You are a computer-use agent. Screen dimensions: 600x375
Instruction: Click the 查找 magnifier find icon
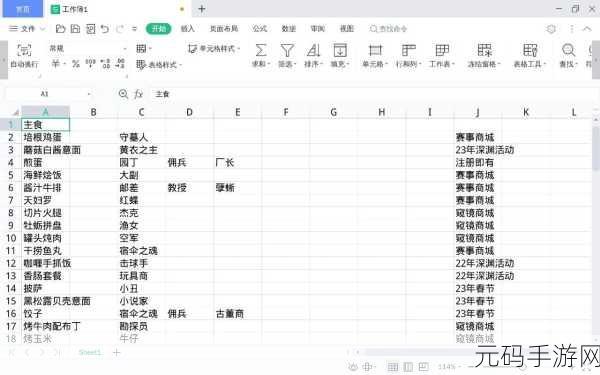point(568,50)
